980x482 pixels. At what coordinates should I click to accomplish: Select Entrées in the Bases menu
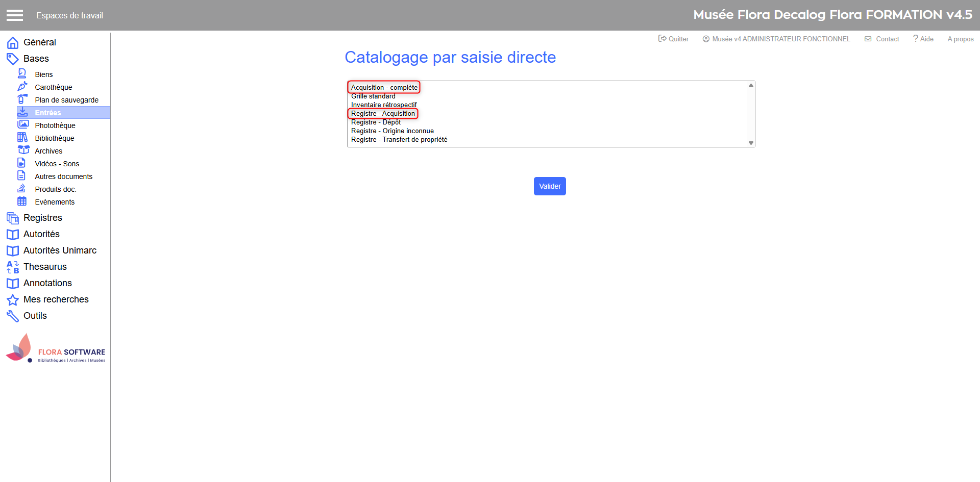pyautogui.click(x=48, y=113)
